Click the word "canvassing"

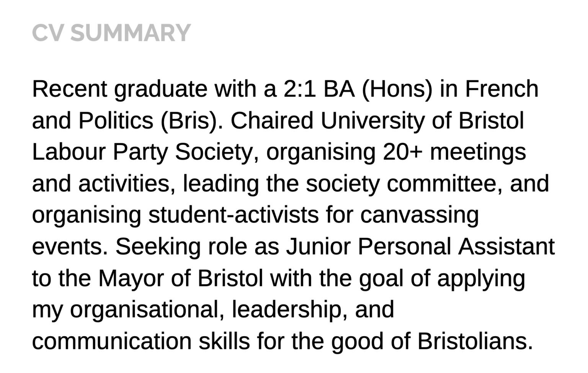(x=419, y=215)
